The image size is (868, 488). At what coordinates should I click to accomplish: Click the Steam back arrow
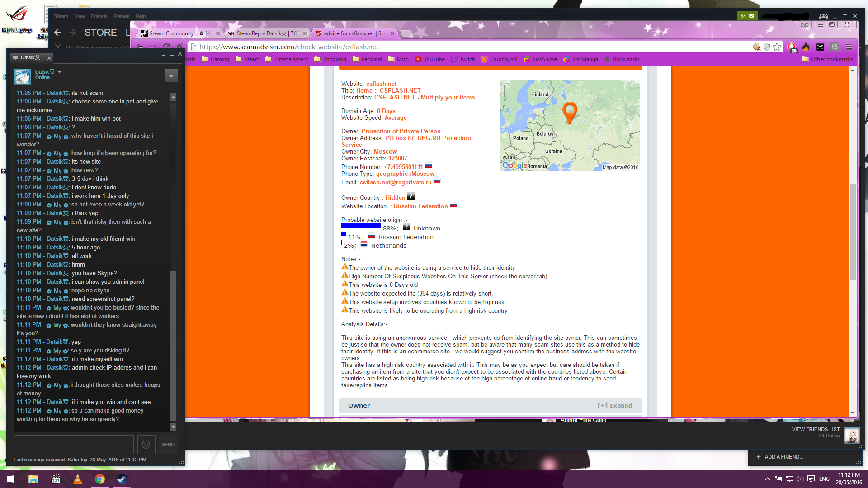tap(57, 33)
